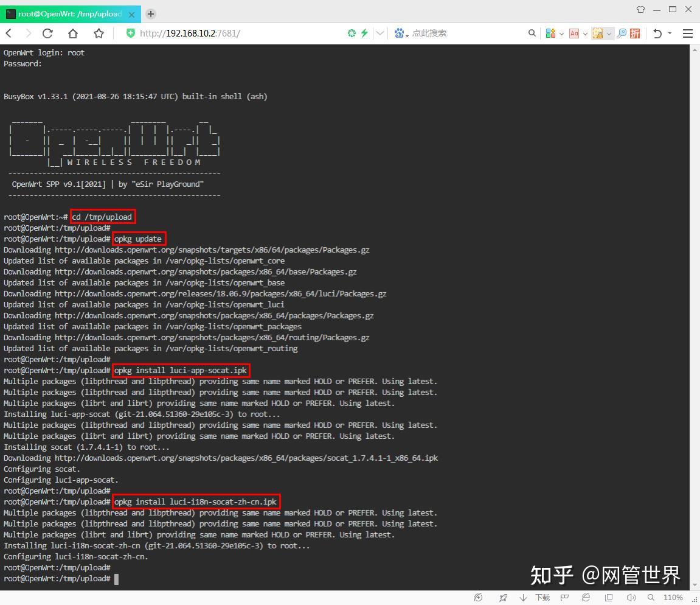Open the restore-tab dropdown arrow
This screenshot has height=605, width=700.
point(669,33)
